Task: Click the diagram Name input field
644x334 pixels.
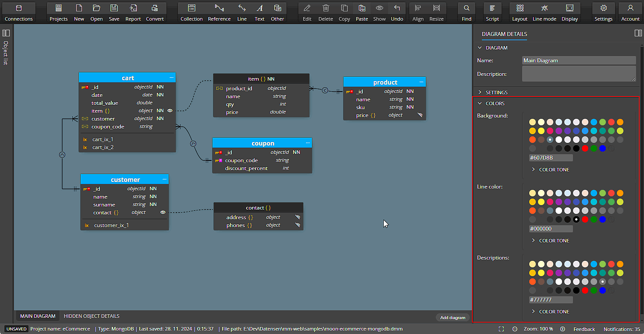Action: pyautogui.click(x=578, y=60)
